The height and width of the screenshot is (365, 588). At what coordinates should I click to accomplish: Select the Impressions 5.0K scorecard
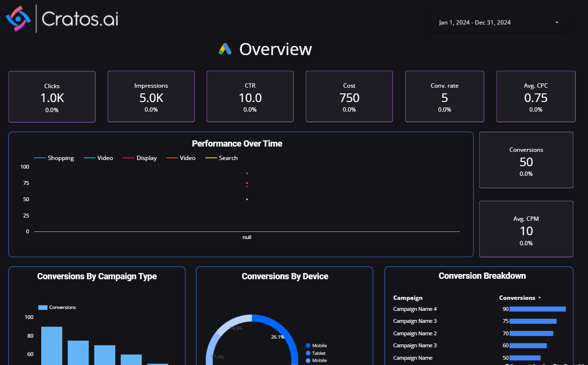(x=151, y=97)
